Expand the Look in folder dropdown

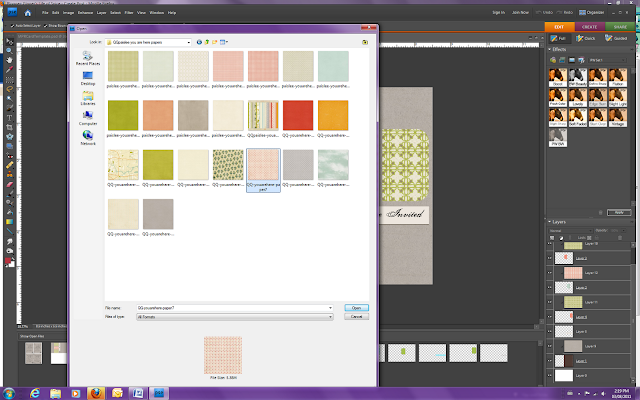(189, 42)
